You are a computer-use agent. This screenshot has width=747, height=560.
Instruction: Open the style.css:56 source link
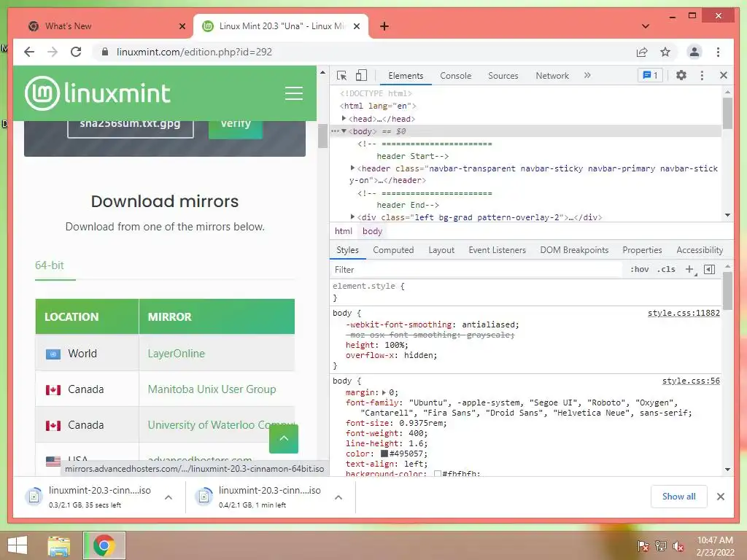pos(691,381)
